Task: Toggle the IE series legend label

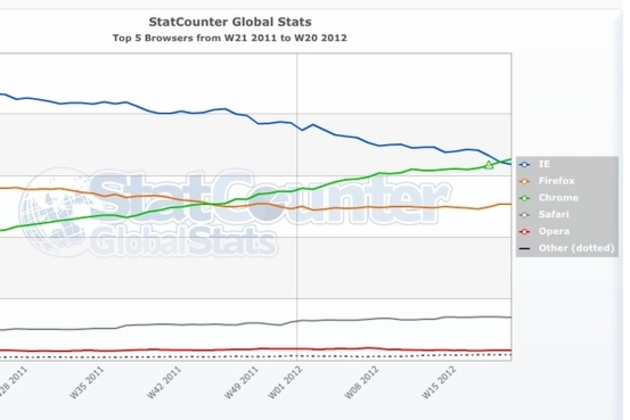Action: [544, 165]
